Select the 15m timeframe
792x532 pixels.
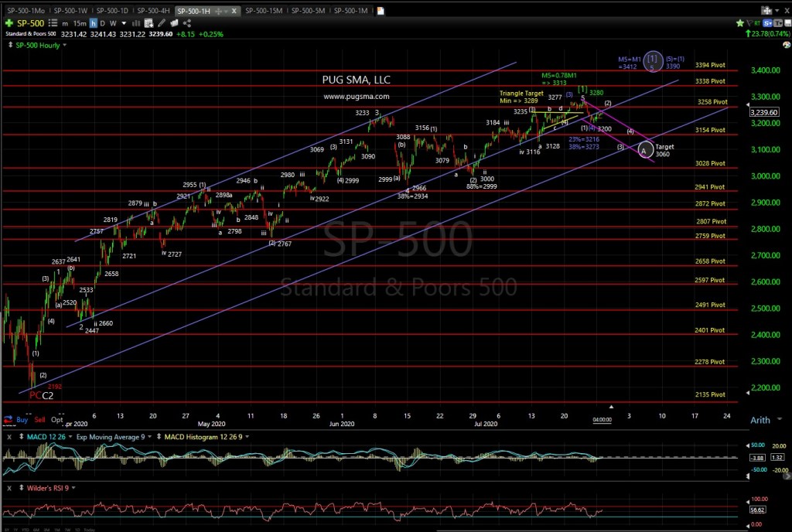pos(80,23)
